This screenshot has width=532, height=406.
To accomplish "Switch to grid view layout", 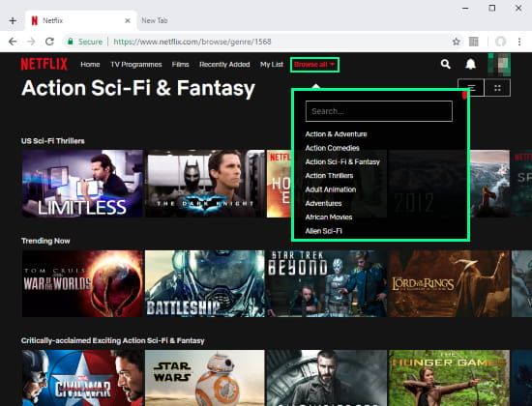I will [497, 88].
